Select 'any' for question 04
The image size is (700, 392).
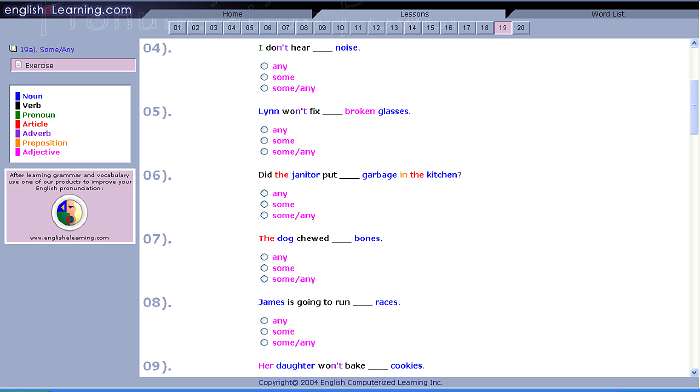(x=264, y=66)
